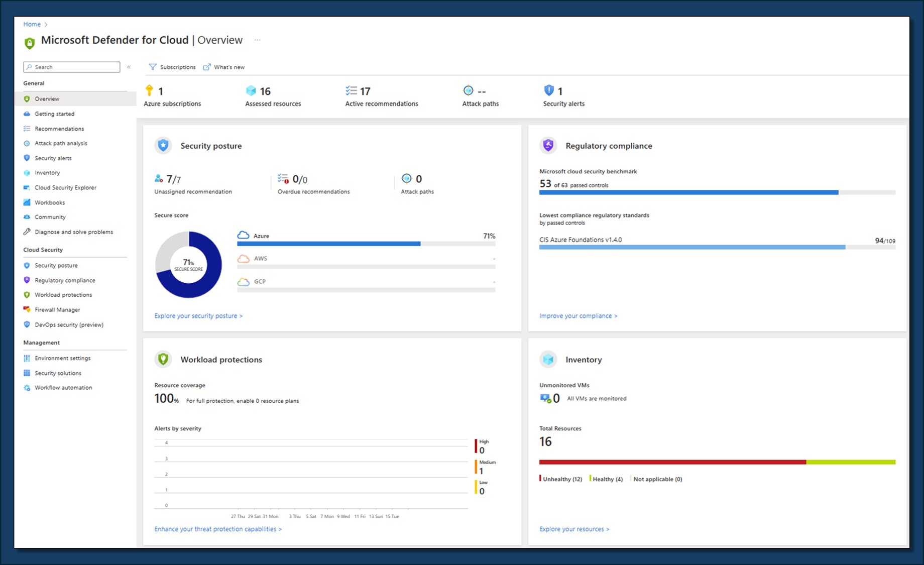Screen dimensions: 924x565
Task: Click the Inventory tile header cube icon
Action: (548, 359)
